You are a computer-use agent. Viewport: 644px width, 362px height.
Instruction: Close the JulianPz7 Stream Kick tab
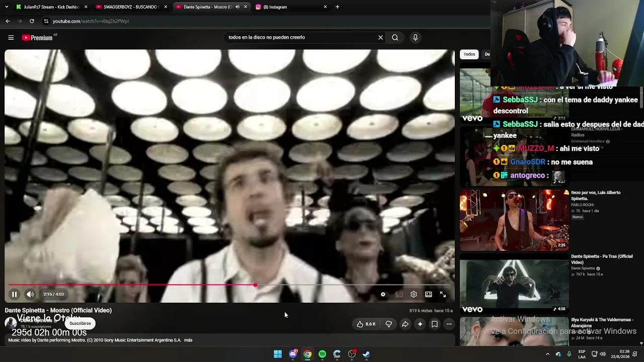[x=86, y=7]
